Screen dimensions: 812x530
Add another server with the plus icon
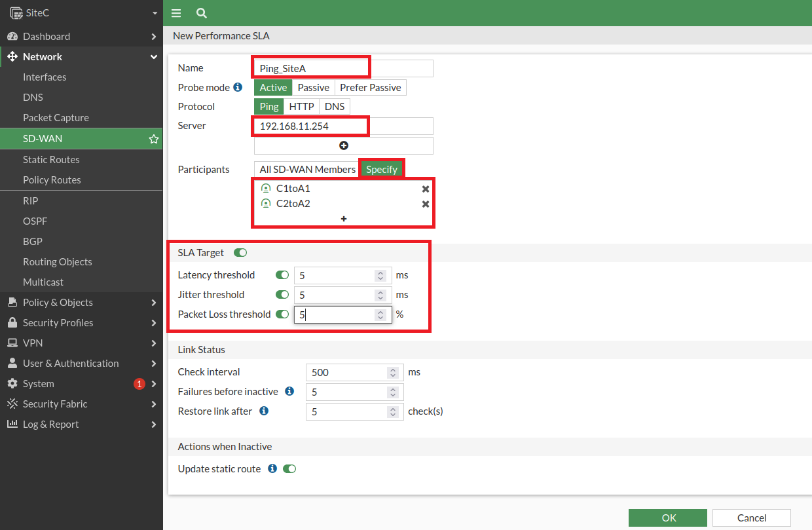(344, 145)
